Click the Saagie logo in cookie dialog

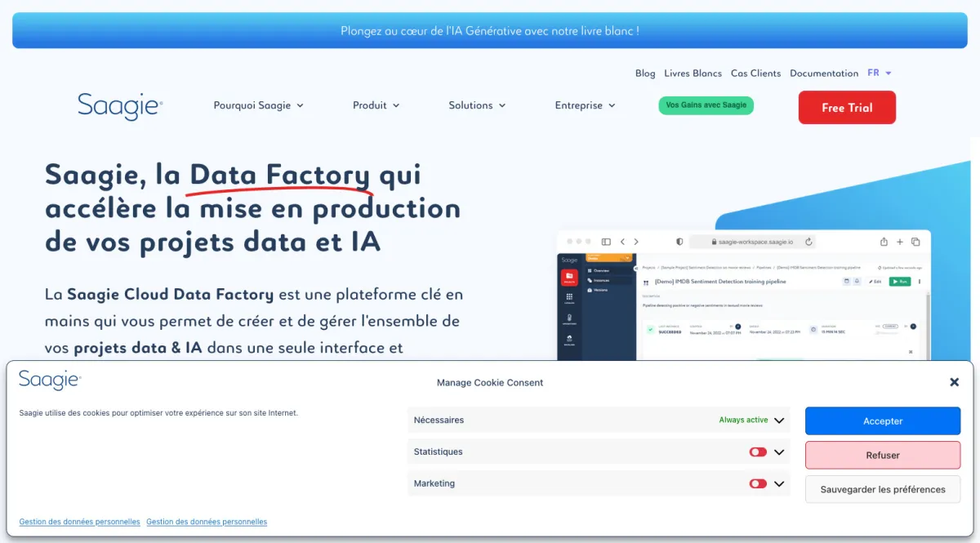pyautogui.click(x=50, y=380)
